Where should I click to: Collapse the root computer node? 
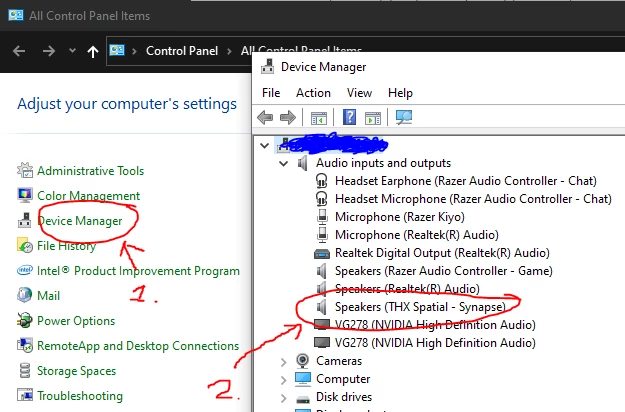(x=264, y=145)
